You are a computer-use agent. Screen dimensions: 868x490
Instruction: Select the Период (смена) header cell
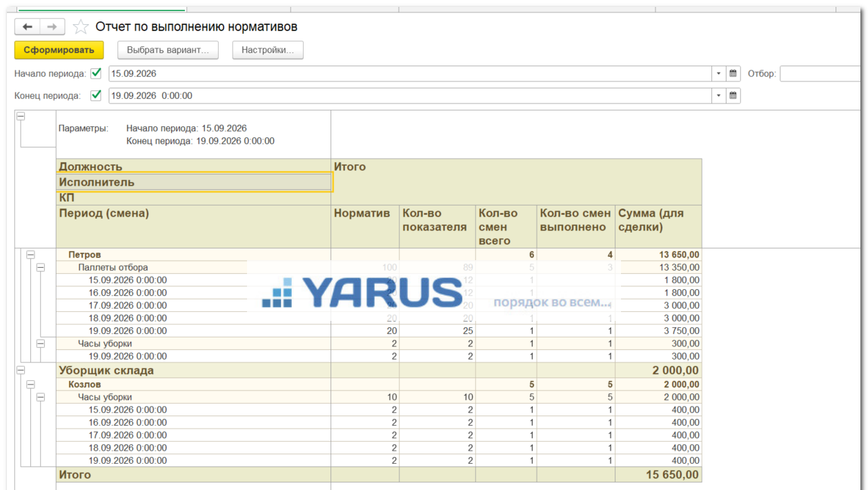pos(193,226)
